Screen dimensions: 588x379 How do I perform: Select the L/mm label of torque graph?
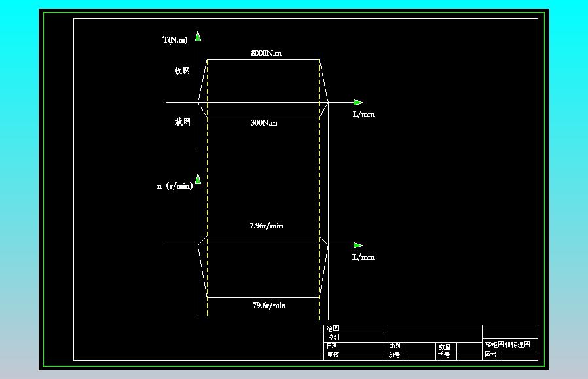pyautogui.click(x=363, y=115)
